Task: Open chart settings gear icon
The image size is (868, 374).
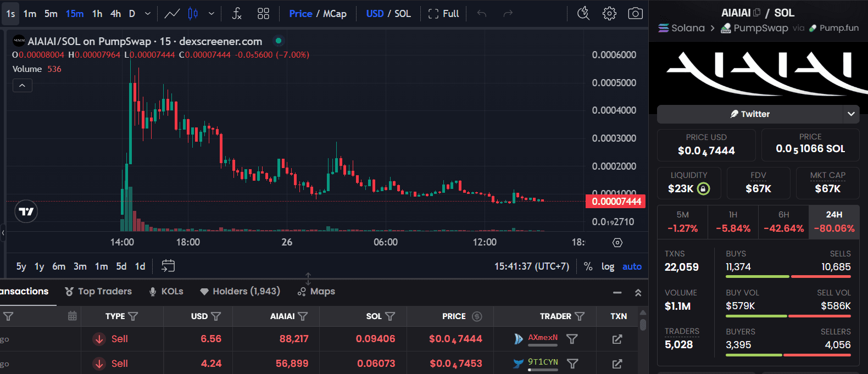Action: click(x=609, y=14)
